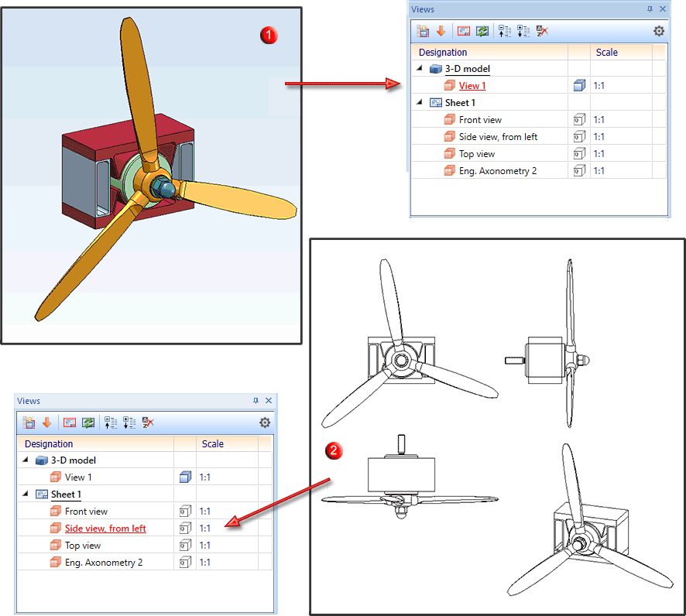The image size is (686, 616).
Task: Collapse Sheet 1 node in lower Views panel
Action: click(x=26, y=494)
